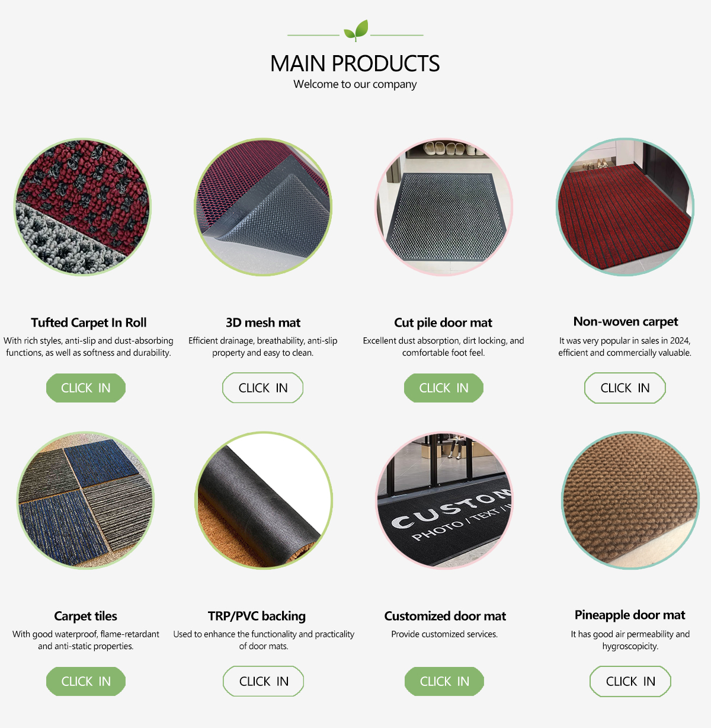Click CLICK IN below 3D mesh mat
This screenshot has width=711, height=728.
coord(263,388)
